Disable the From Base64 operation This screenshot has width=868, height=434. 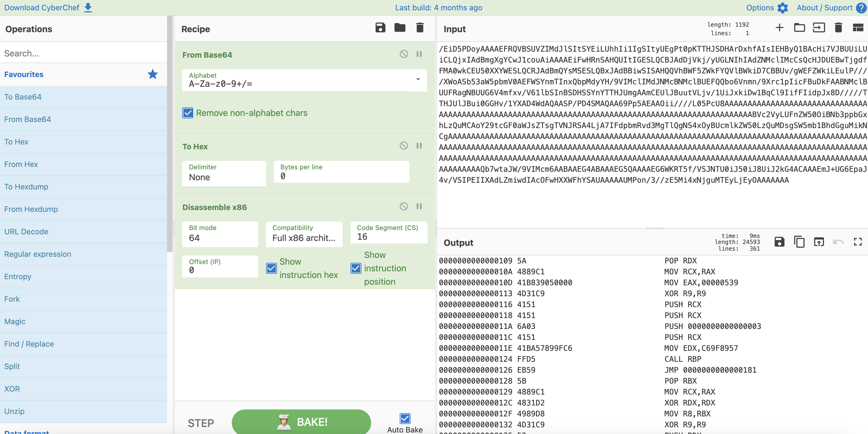tap(404, 54)
